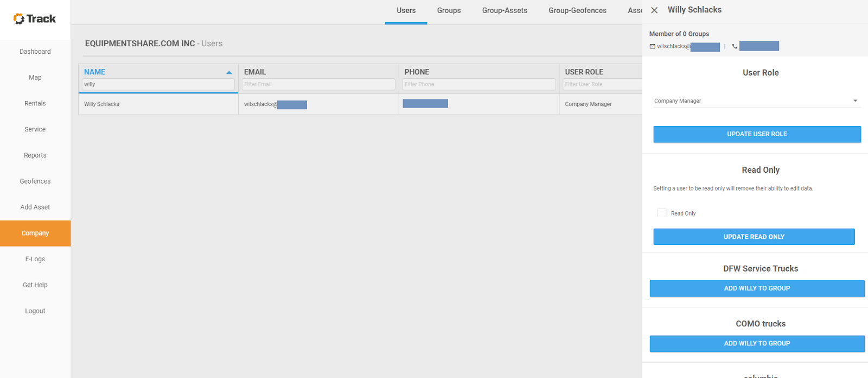Click Logout in the sidebar
This screenshot has width=868, height=378.
35,311
